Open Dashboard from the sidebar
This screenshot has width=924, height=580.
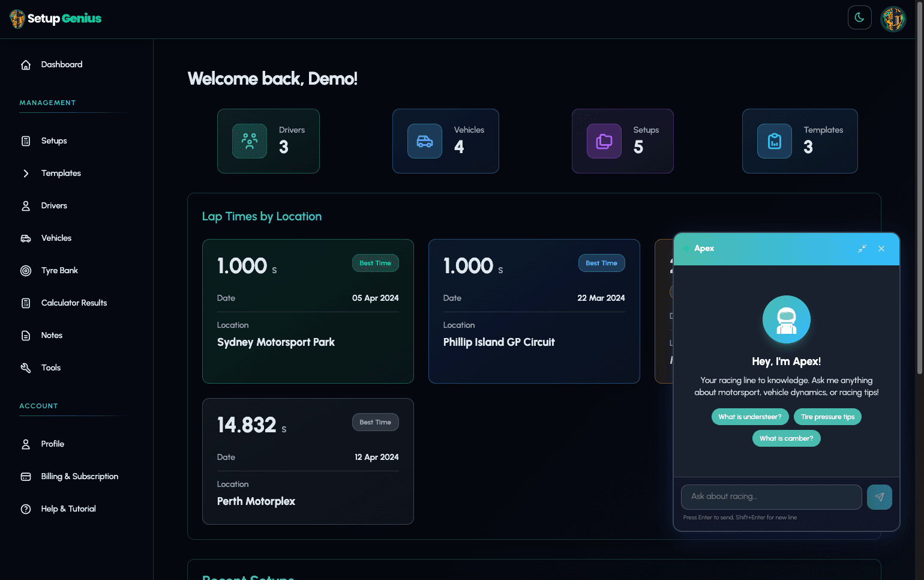62,64
